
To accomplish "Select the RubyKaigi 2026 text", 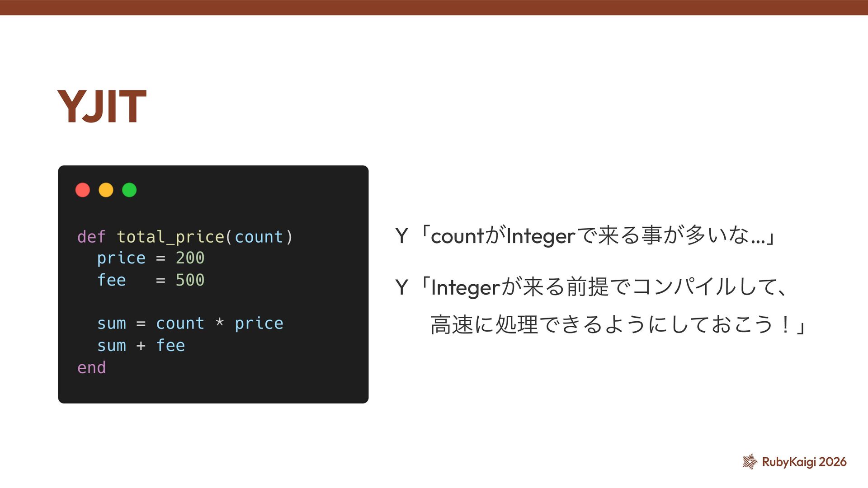I will point(804,462).
